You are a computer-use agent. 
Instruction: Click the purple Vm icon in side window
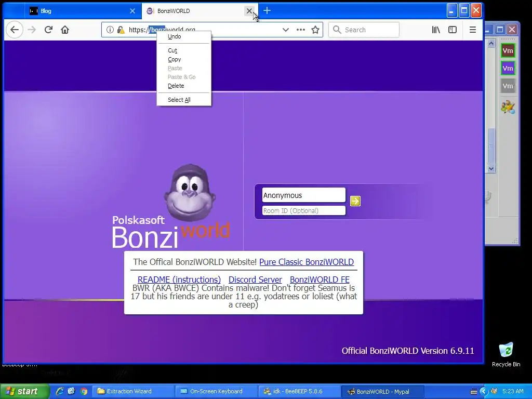[508, 69]
